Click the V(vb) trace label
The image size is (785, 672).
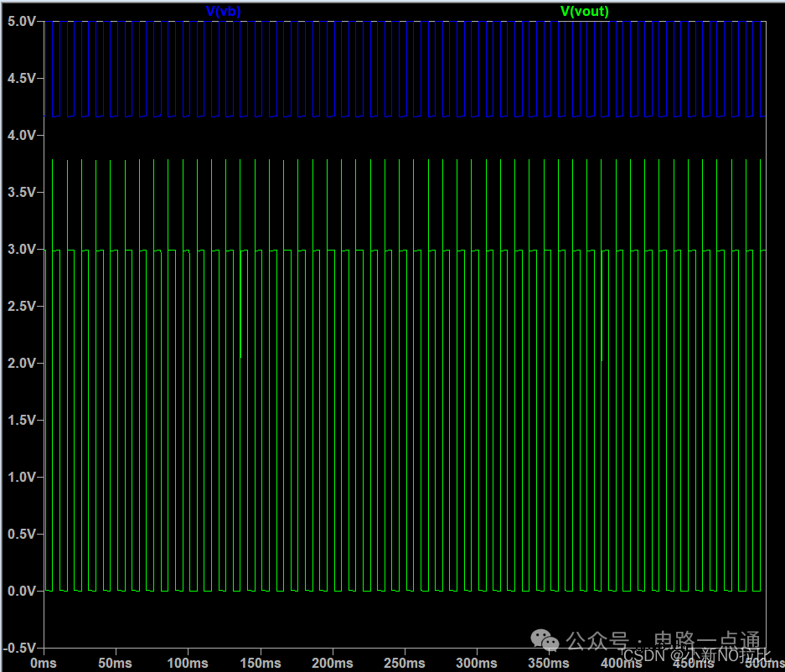(x=223, y=11)
